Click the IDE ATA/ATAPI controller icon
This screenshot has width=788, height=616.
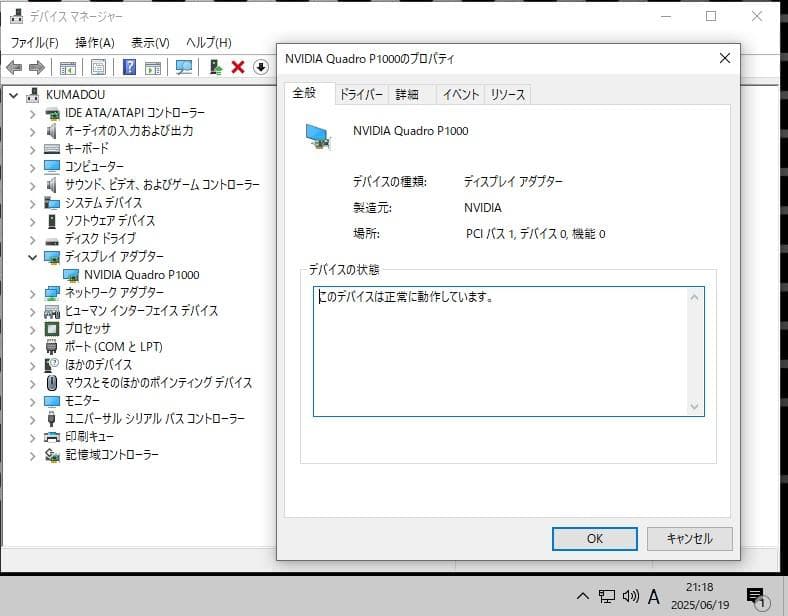click(52, 114)
